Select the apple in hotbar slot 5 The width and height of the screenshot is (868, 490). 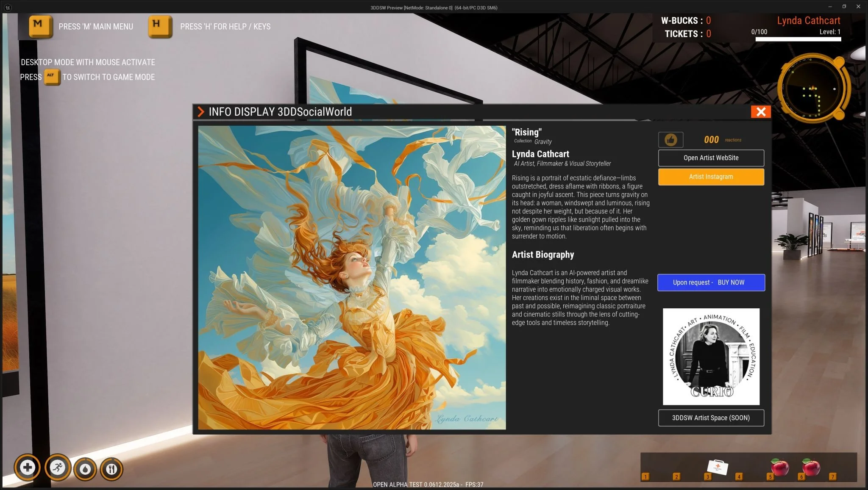click(x=779, y=468)
